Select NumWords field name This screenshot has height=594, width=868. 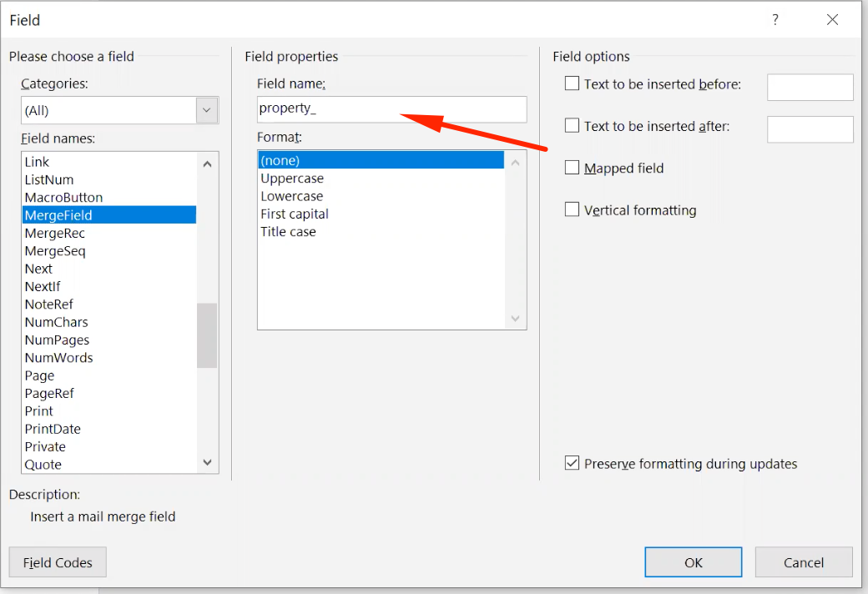tap(109, 358)
